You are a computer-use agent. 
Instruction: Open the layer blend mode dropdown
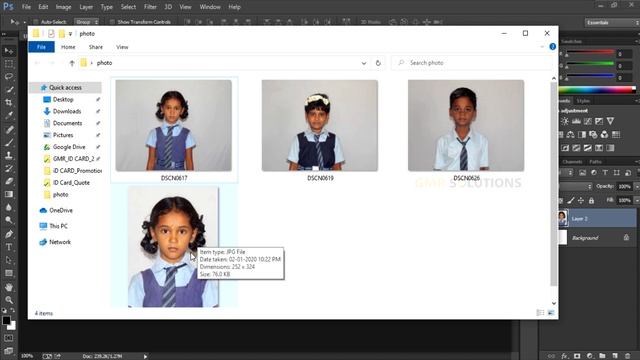coord(576,186)
